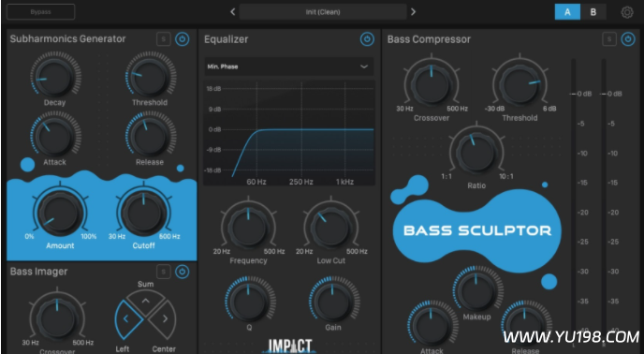The width and height of the screenshot is (644, 354).
Task: Click the Bass Compressor Threshold knob
Action: [x=520, y=84]
